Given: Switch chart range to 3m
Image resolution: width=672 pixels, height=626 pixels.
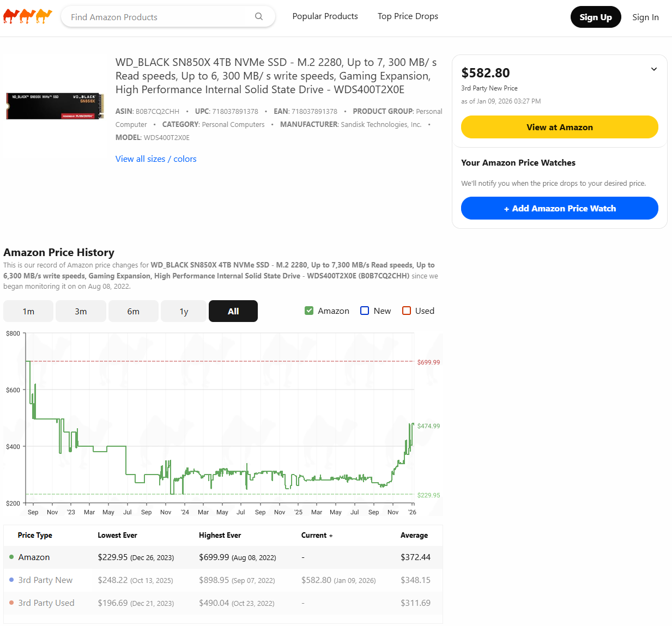Looking at the screenshot, I should click(x=81, y=311).
